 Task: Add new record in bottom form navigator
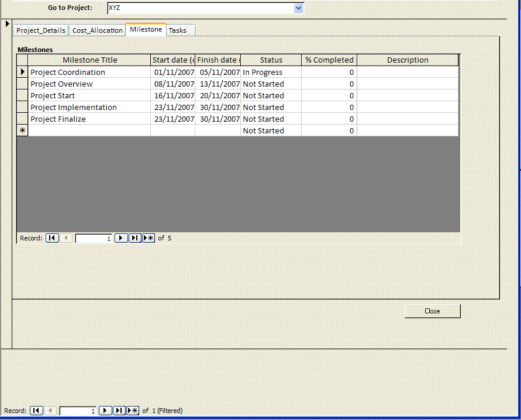click(133, 411)
